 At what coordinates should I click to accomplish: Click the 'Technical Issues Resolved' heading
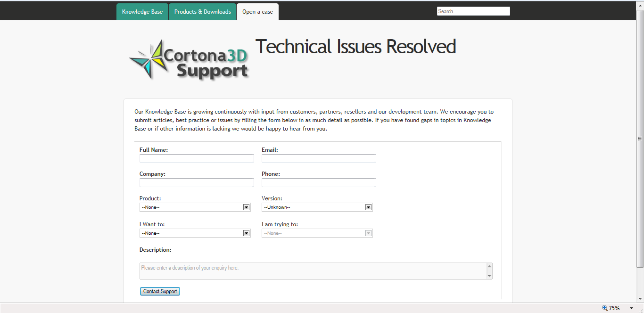tap(355, 47)
